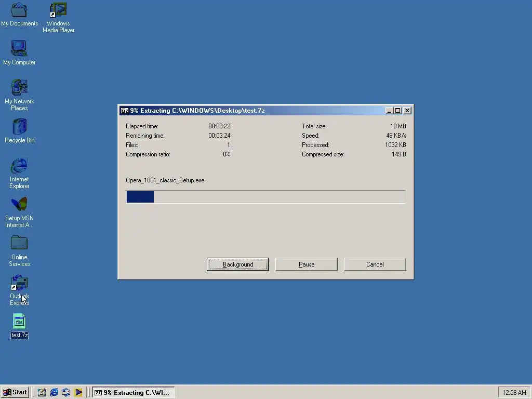This screenshot has width=532, height=399.
Task: Click the Compressed size value 149 B
Action: (x=398, y=154)
